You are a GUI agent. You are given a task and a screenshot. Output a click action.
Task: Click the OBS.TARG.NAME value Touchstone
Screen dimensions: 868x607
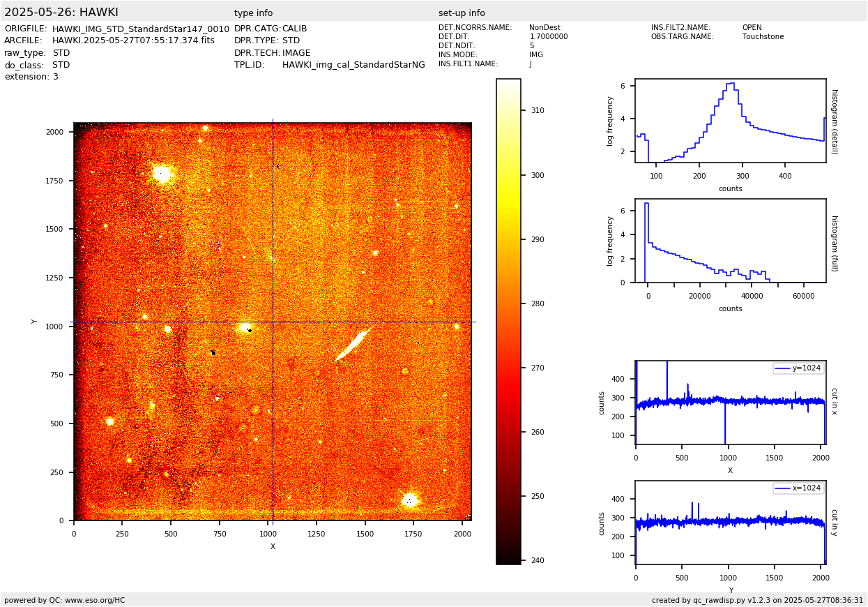763,37
